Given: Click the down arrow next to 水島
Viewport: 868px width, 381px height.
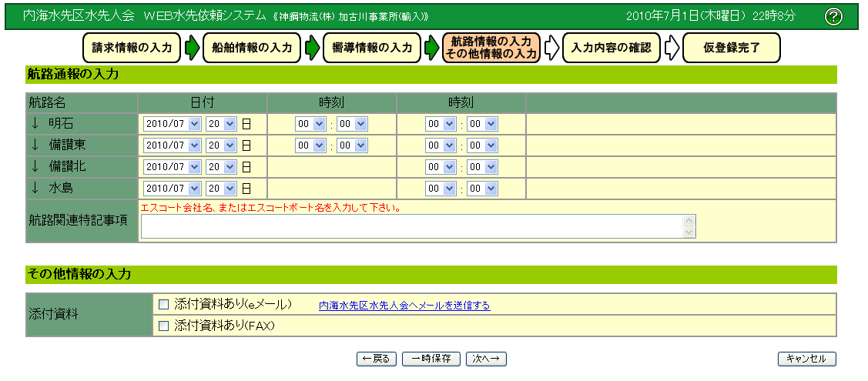Looking at the screenshot, I should (x=35, y=187).
